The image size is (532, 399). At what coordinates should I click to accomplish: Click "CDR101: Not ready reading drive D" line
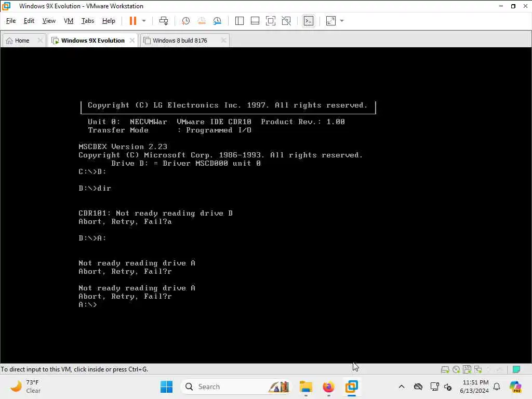coord(155,213)
